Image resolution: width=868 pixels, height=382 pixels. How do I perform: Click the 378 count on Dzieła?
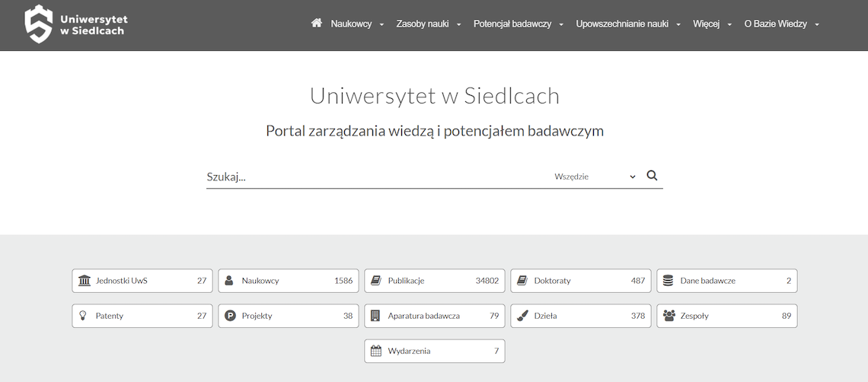tap(638, 316)
